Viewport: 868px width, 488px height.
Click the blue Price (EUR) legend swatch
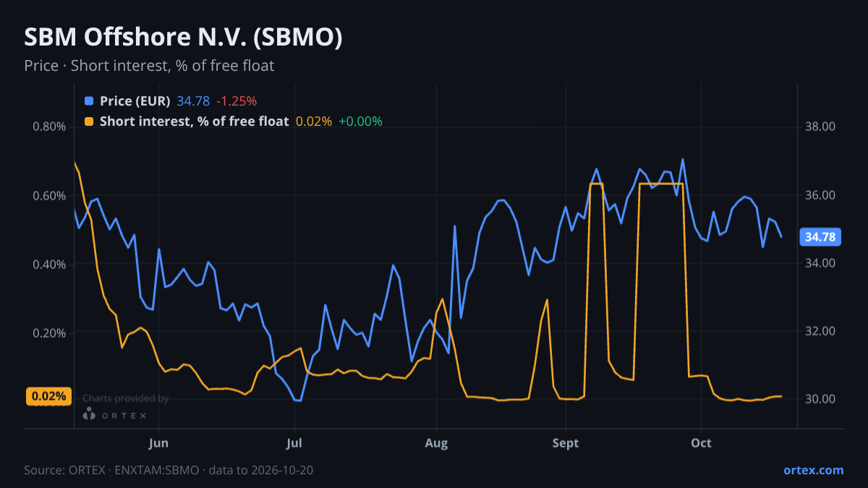[x=89, y=101]
